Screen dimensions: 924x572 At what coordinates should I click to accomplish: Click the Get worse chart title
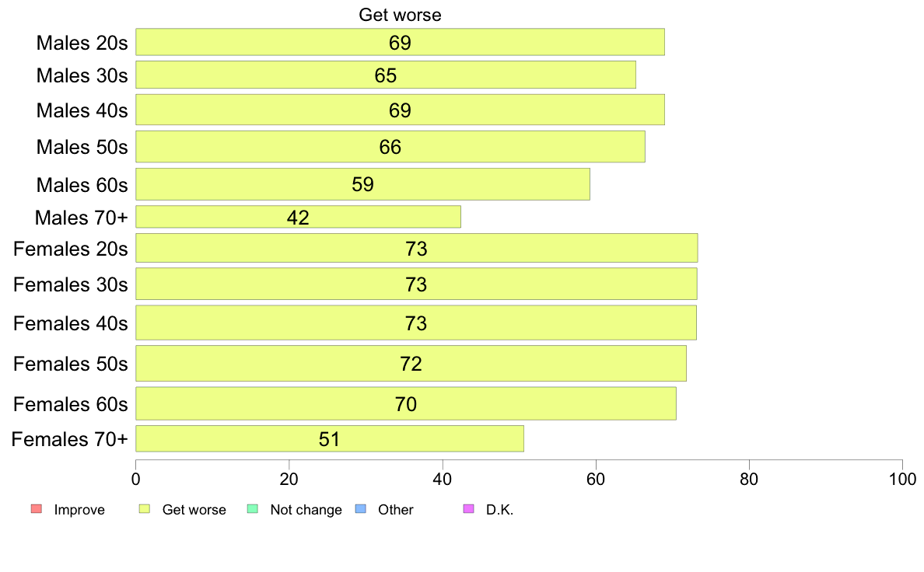point(400,15)
